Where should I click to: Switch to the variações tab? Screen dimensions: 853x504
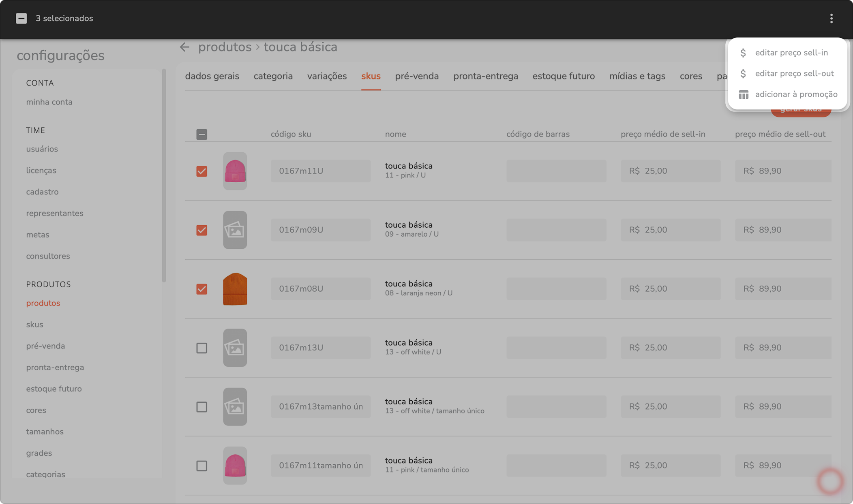point(327,76)
